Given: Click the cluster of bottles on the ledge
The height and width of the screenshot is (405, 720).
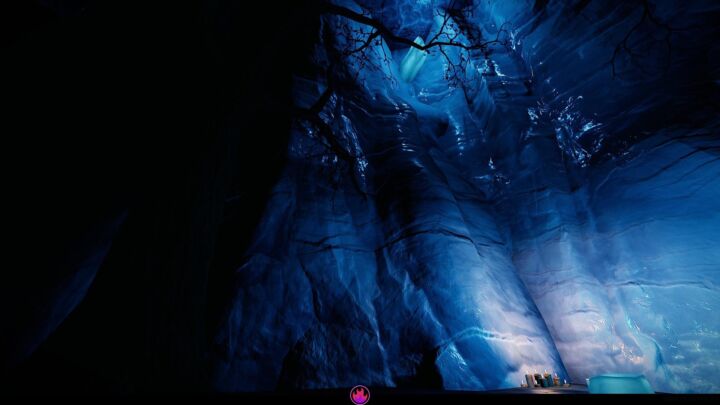Looking at the screenshot, I should click(x=541, y=380).
